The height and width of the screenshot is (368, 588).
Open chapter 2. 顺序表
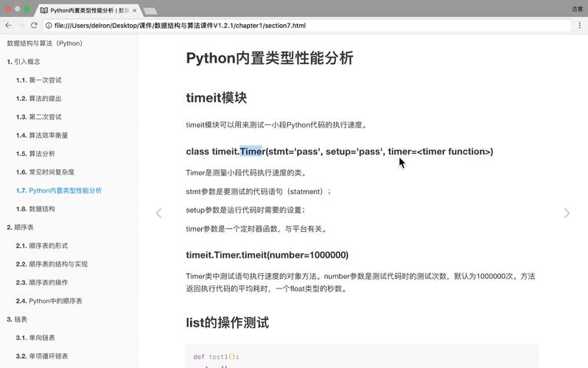coord(20,227)
